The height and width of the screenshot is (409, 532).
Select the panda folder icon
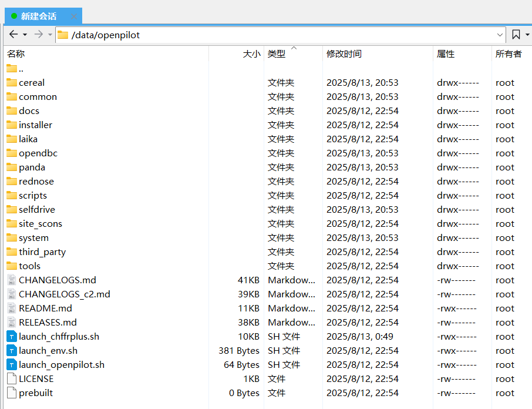12,167
